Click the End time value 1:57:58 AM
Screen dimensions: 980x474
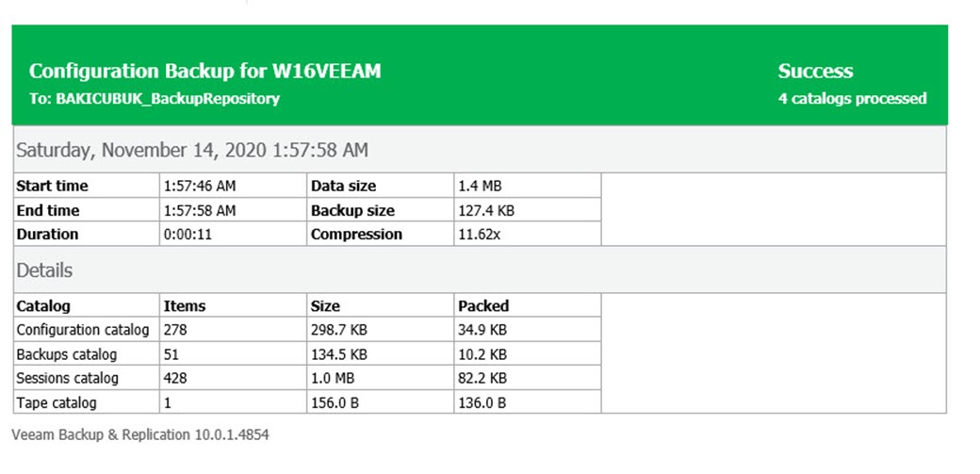[x=200, y=211]
